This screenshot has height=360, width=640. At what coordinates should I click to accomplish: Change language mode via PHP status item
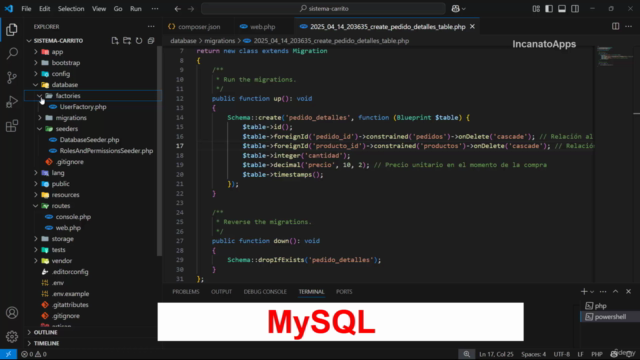(x=597, y=354)
